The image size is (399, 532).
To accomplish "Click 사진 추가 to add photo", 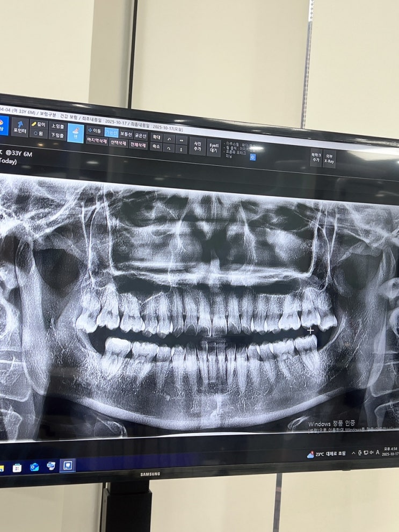I will click(x=198, y=147).
